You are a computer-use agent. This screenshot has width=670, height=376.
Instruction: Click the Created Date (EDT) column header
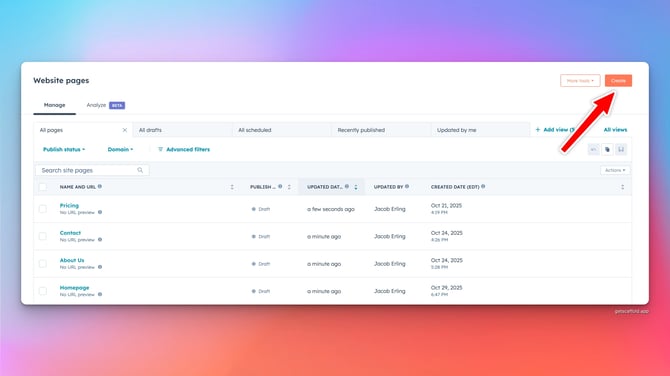pos(455,187)
